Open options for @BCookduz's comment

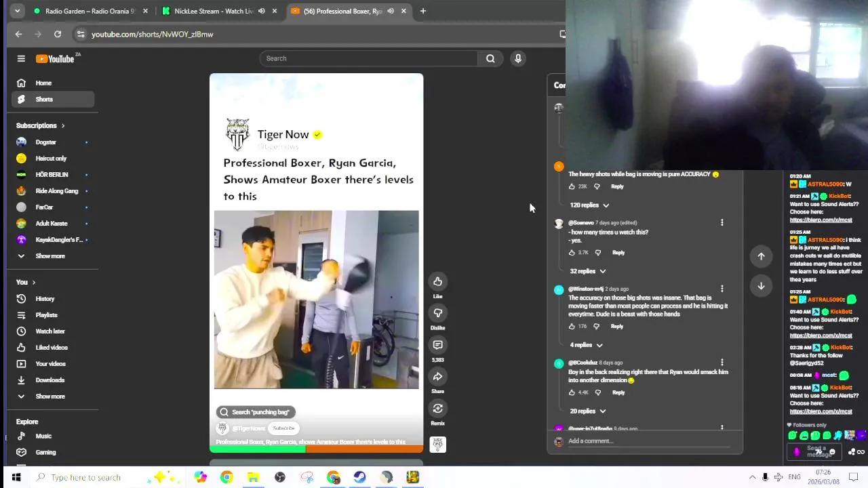tap(722, 363)
